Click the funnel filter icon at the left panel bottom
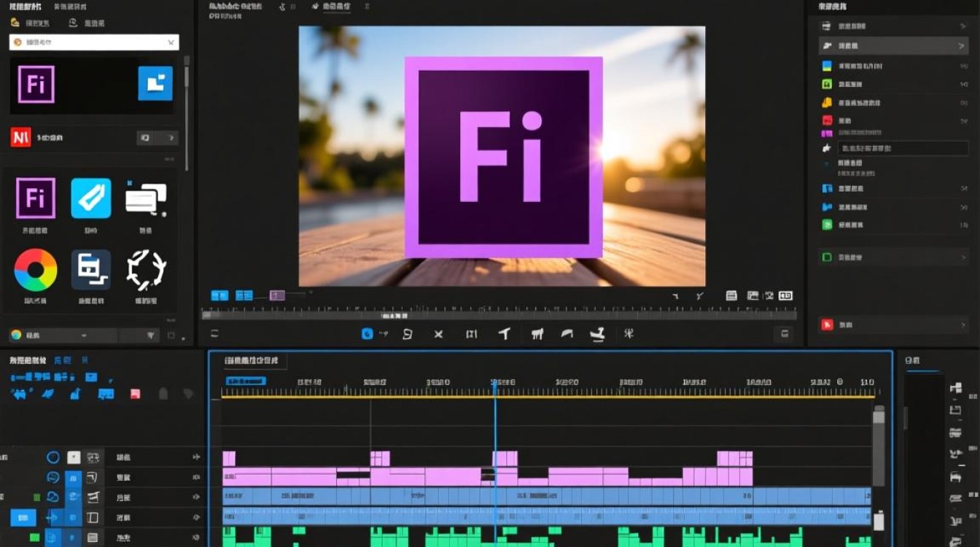This screenshot has height=547, width=980. click(x=151, y=335)
